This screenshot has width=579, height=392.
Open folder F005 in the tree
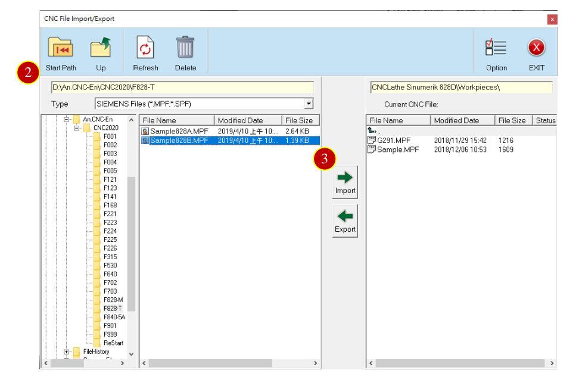pyautogui.click(x=110, y=171)
